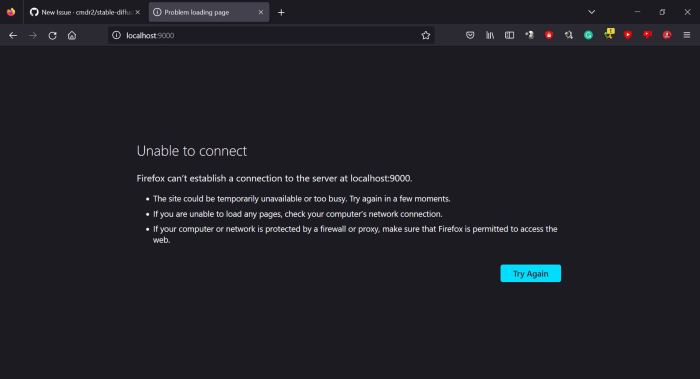Open the Grammarly extension icon
This screenshot has width=700, height=379.
588,35
